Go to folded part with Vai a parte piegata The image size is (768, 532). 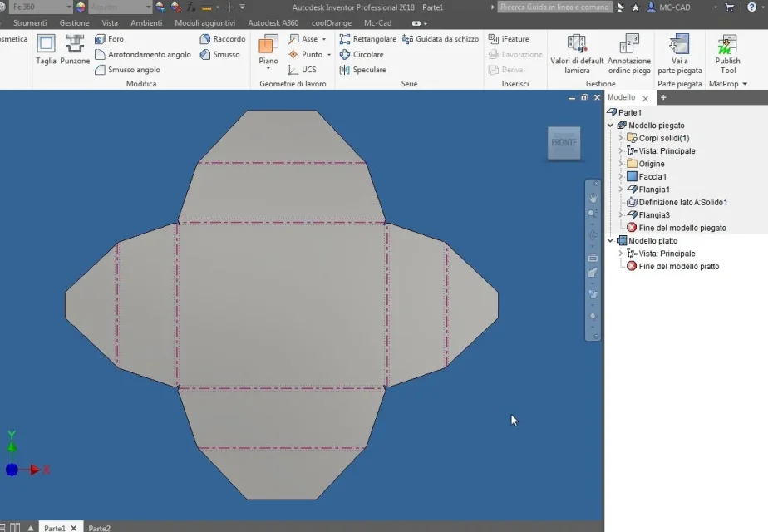679,54
